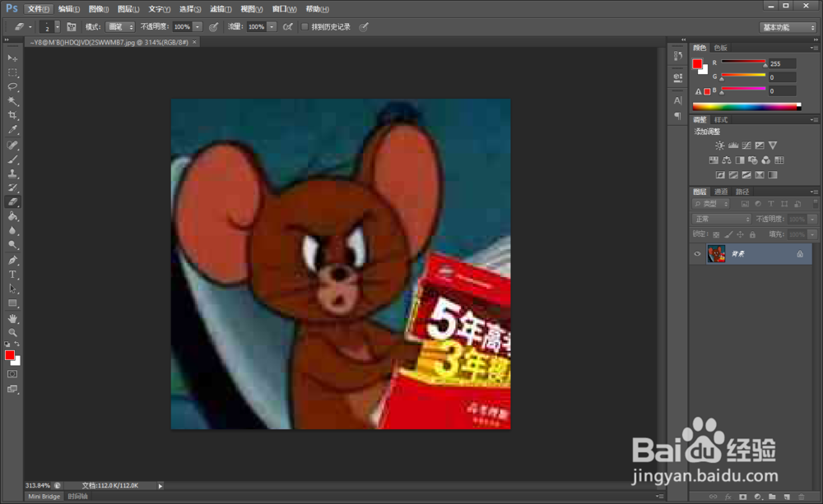Open the 时间轴 timeline panel
This screenshot has width=823, height=504.
point(77,496)
